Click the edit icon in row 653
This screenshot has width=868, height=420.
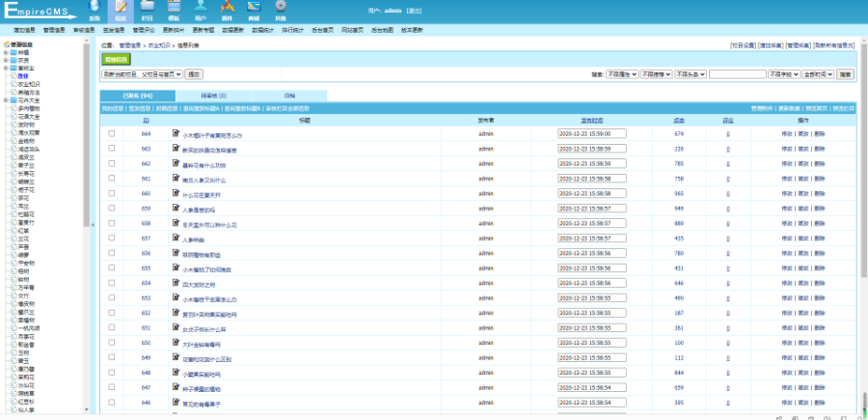176,297
